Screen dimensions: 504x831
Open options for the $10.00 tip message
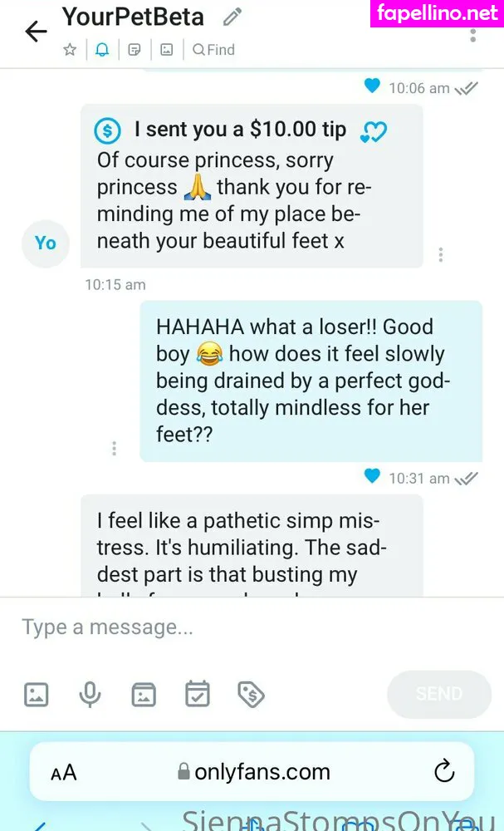coord(440,255)
